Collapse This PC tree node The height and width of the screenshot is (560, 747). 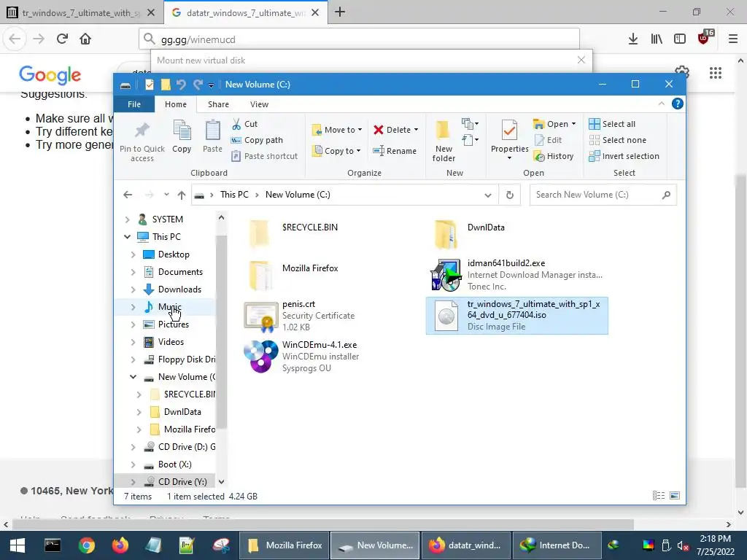coord(127,237)
